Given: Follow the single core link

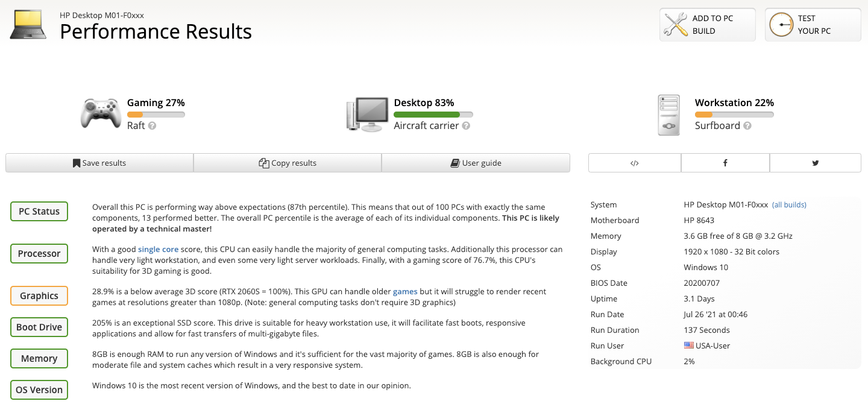Looking at the screenshot, I should point(159,249).
